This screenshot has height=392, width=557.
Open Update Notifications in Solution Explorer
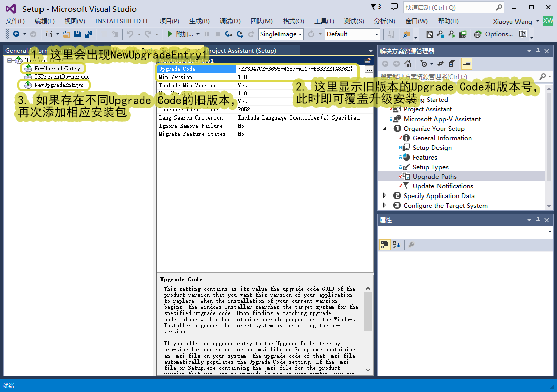tap(443, 186)
